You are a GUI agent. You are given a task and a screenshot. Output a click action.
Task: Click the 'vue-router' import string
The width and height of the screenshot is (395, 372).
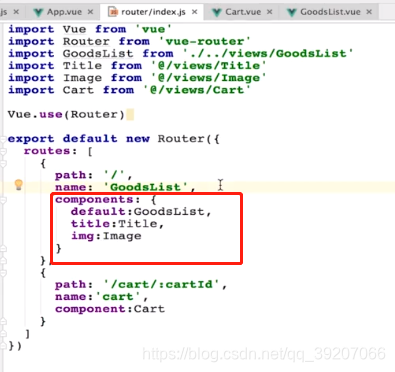coord(204,41)
